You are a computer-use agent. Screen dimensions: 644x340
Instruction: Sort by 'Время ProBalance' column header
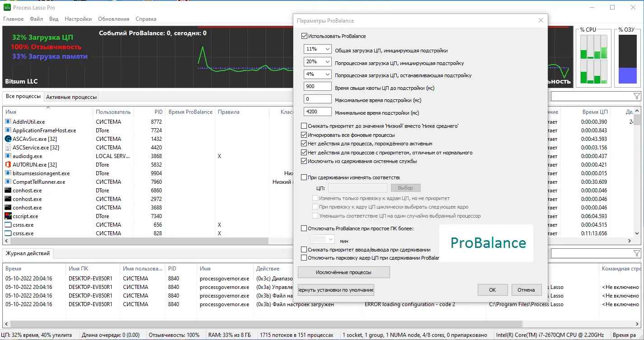point(190,112)
